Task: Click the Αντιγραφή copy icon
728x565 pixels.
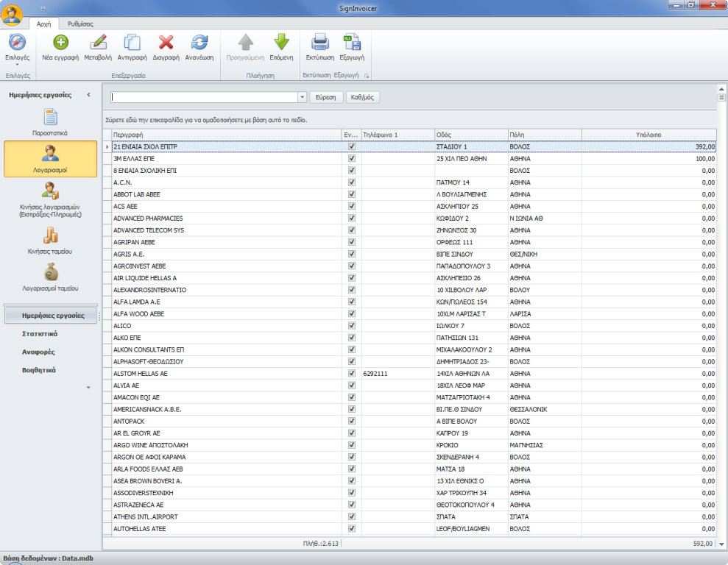Action: (132, 42)
